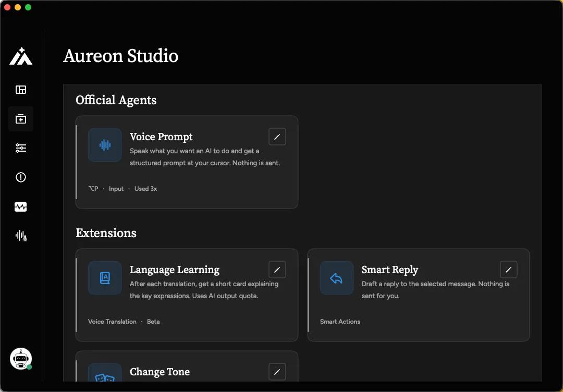The height and width of the screenshot is (392, 563).
Task: Click the green zoom window button
Action: pyautogui.click(x=28, y=7)
